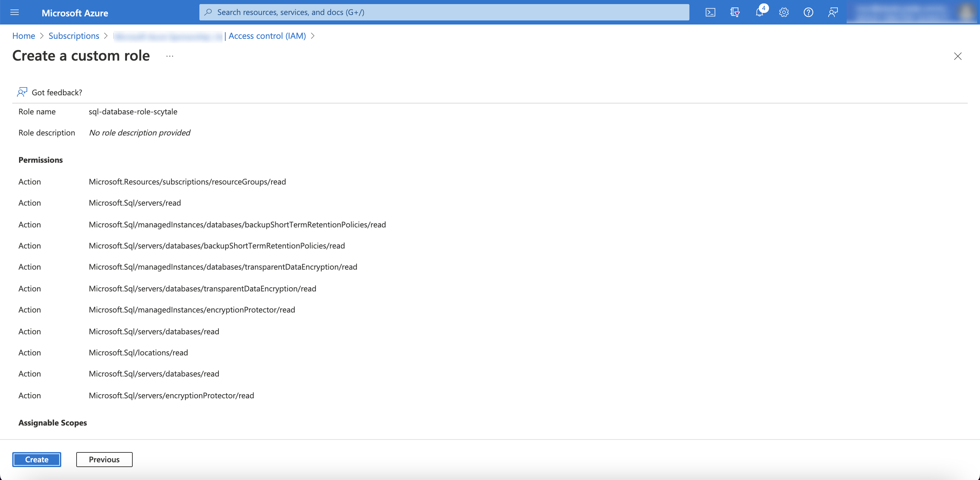Image resolution: width=980 pixels, height=480 pixels.
Task: Click the Assignable Scopes heading
Action: 52,422
